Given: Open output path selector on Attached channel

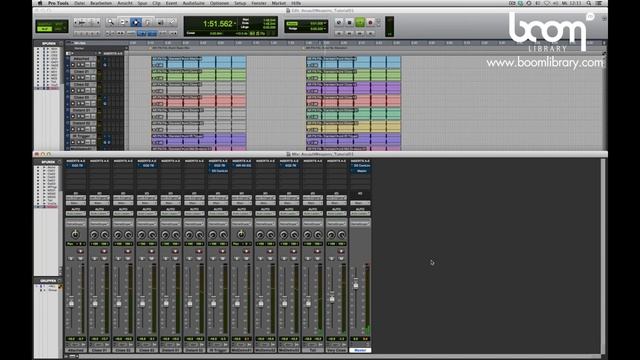Looking at the screenshot, I should [x=76, y=203].
